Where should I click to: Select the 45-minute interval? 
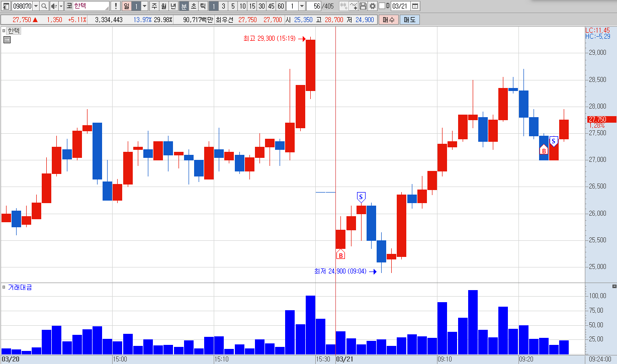tap(271, 6)
